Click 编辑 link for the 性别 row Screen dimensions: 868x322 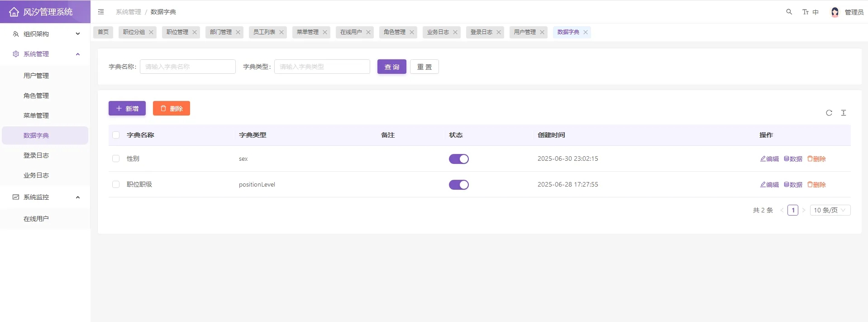pyautogui.click(x=769, y=159)
